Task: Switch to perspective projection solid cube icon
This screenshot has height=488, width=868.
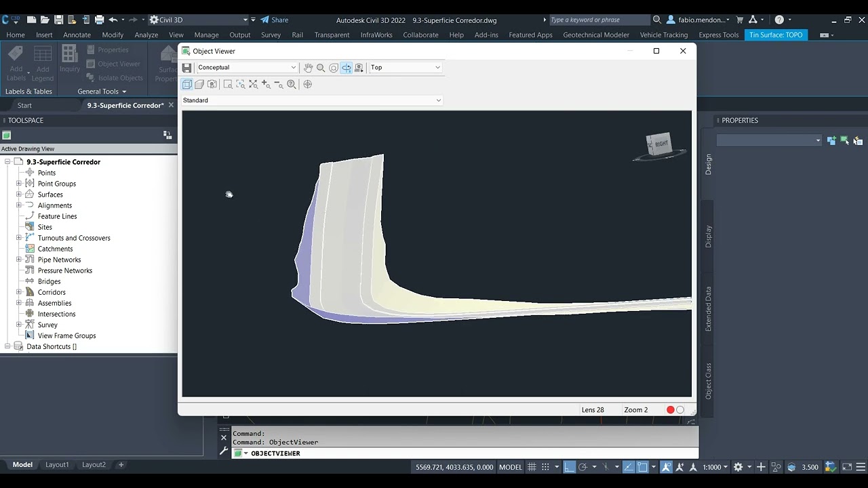Action: click(199, 84)
